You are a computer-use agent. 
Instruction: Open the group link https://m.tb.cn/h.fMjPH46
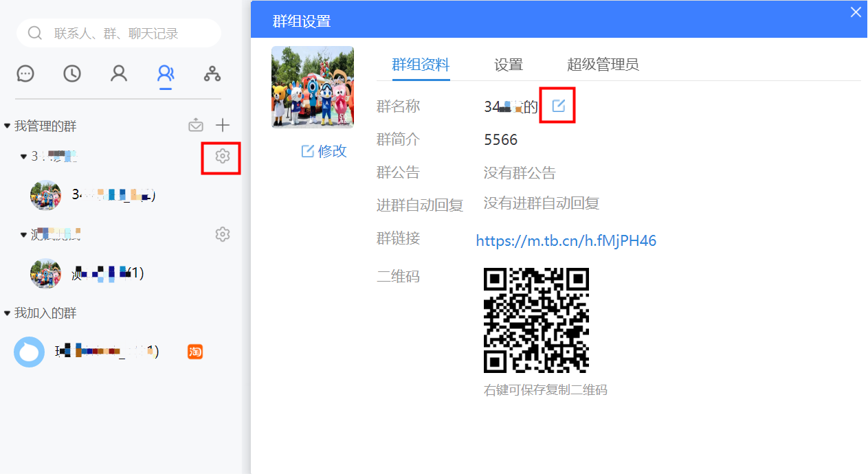(566, 240)
